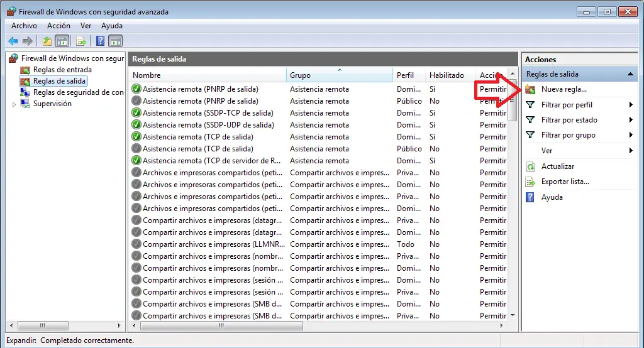Open the Filtrar por perfil submenu arrow
This screenshot has width=644, height=348.
point(631,105)
